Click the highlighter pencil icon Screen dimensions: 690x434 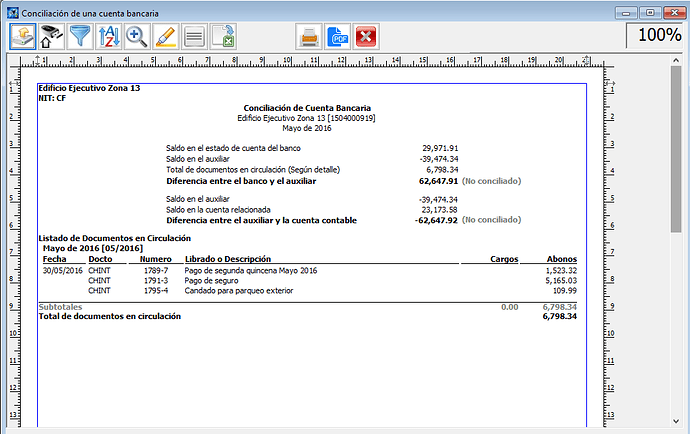(x=166, y=38)
